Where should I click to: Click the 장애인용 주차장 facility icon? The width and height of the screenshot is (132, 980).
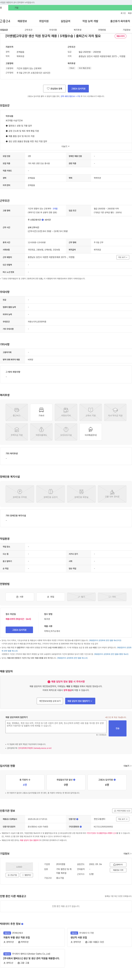pyautogui.click(x=20, y=494)
